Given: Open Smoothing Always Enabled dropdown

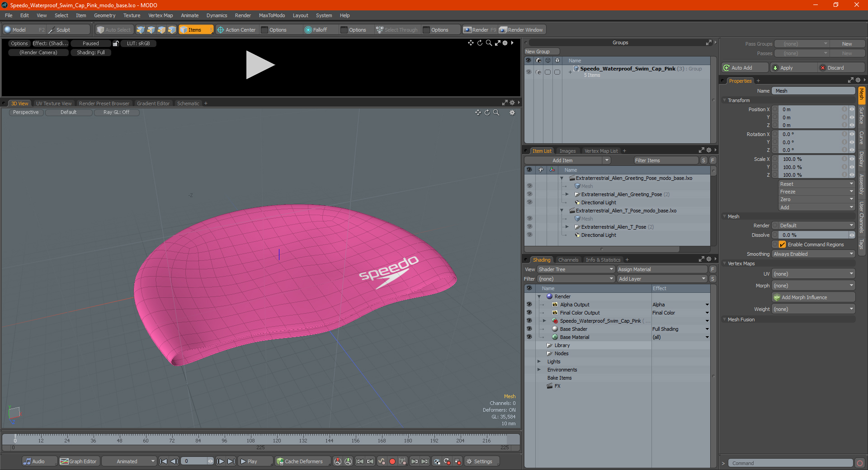Looking at the screenshot, I should click(813, 254).
